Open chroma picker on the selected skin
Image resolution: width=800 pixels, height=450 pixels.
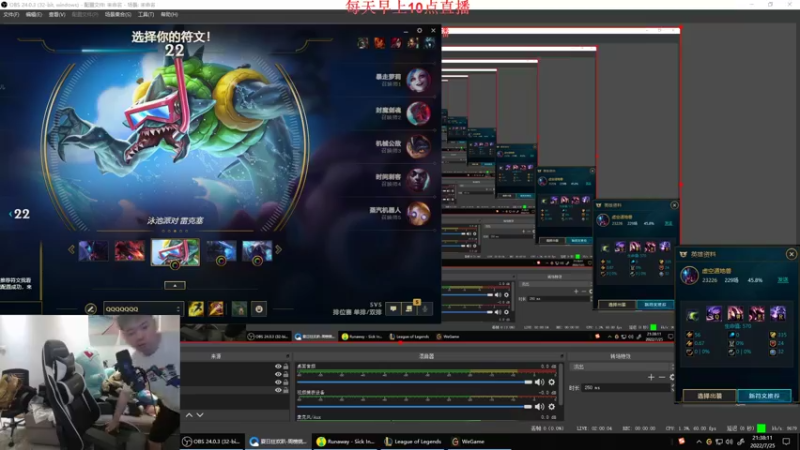click(x=175, y=265)
